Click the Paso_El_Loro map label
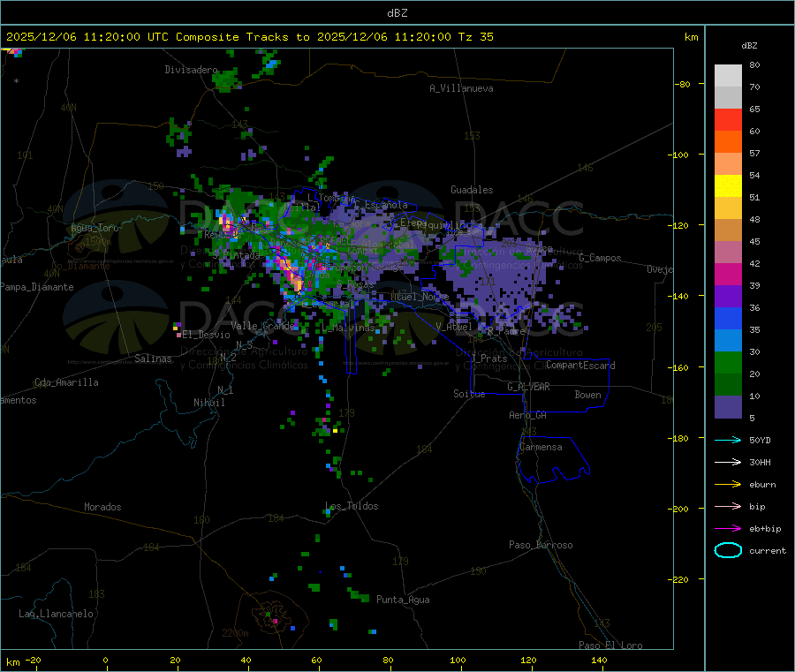 611,646
